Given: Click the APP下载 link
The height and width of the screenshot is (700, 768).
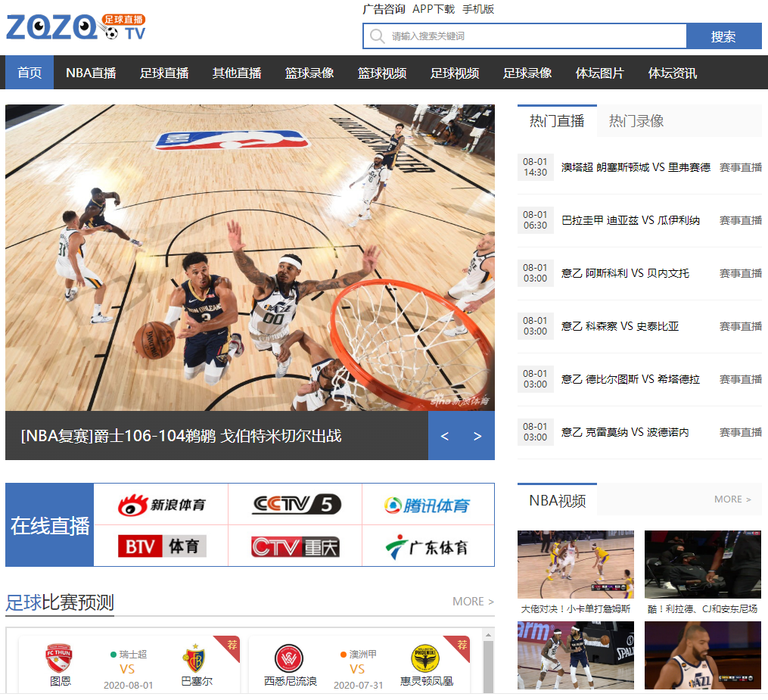Looking at the screenshot, I should point(434,9).
